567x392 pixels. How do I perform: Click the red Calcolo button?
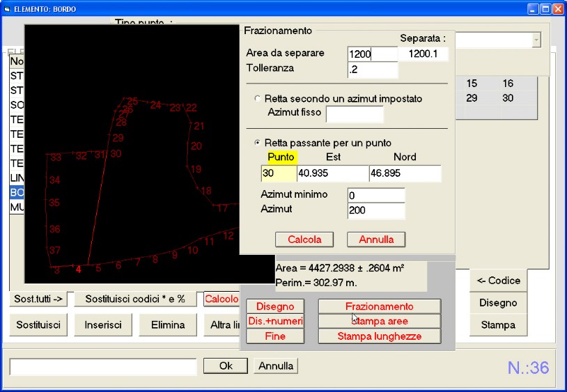[222, 299]
